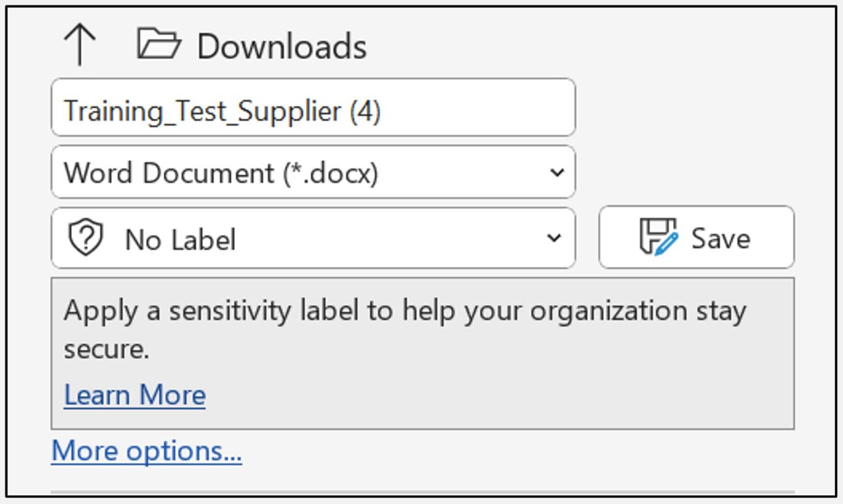843x504 pixels.
Task: Click the open folder icon
Action: pos(159,44)
